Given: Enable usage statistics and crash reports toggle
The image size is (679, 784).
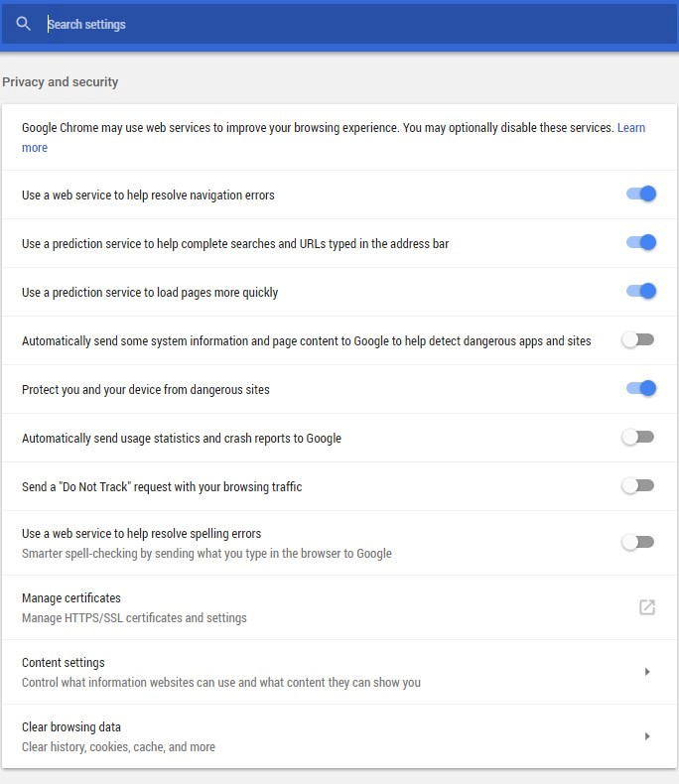Looking at the screenshot, I should [638, 437].
